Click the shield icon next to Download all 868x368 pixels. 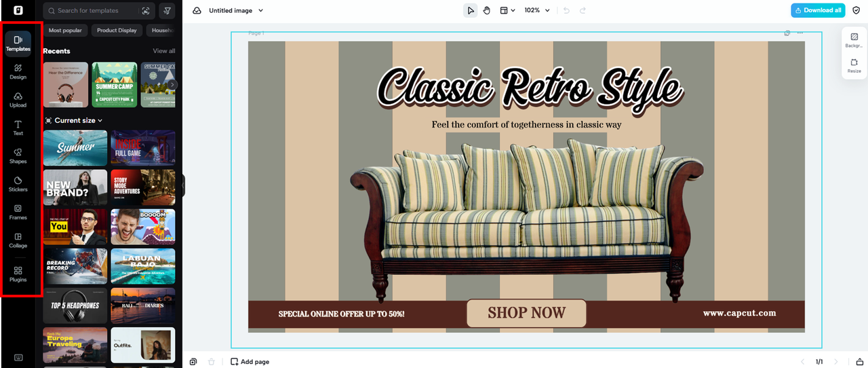point(856,10)
